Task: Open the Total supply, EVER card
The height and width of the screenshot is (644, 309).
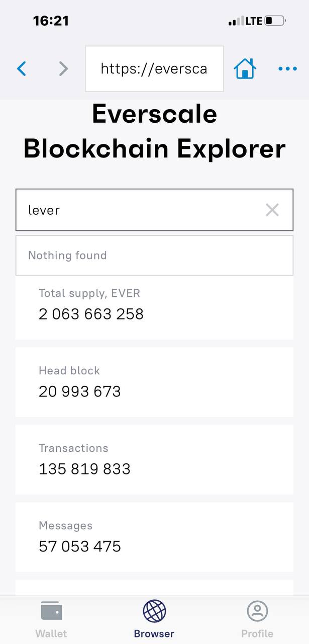Action: pyautogui.click(x=154, y=305)
